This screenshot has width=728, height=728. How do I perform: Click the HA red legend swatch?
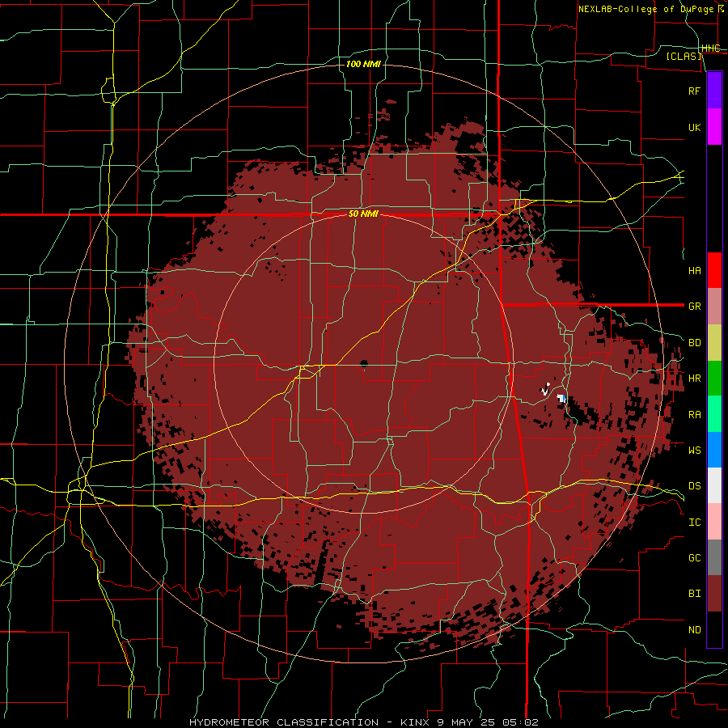(714, 270)
